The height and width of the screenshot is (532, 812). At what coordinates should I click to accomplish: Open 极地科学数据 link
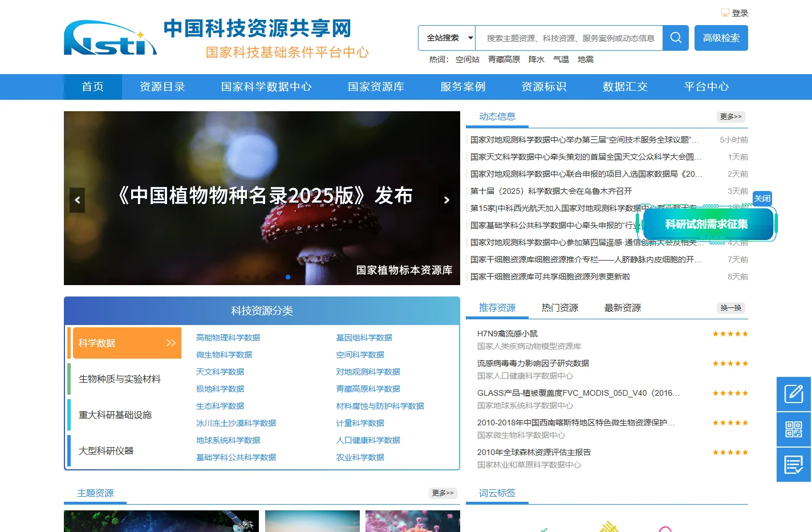pos(220,389)
